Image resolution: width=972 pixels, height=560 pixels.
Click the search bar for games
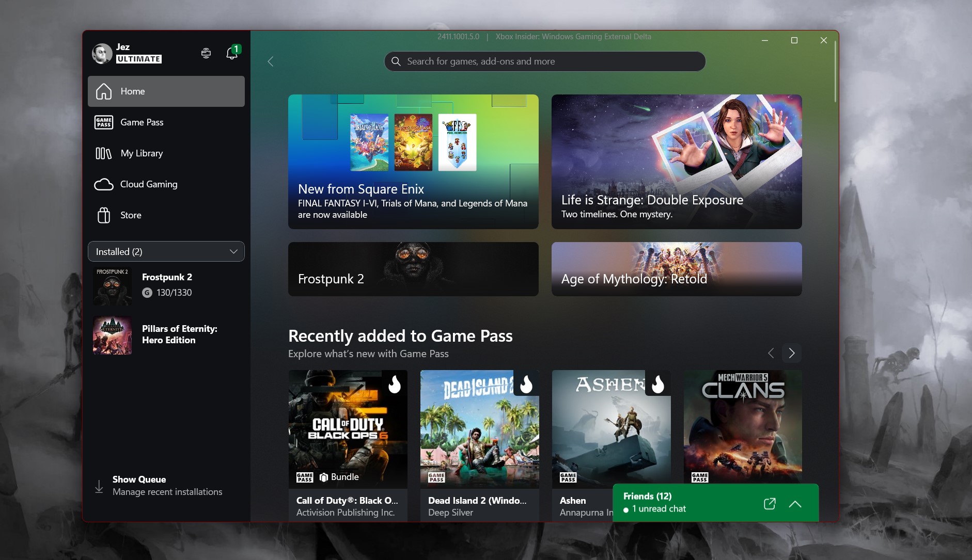(544, 61)
